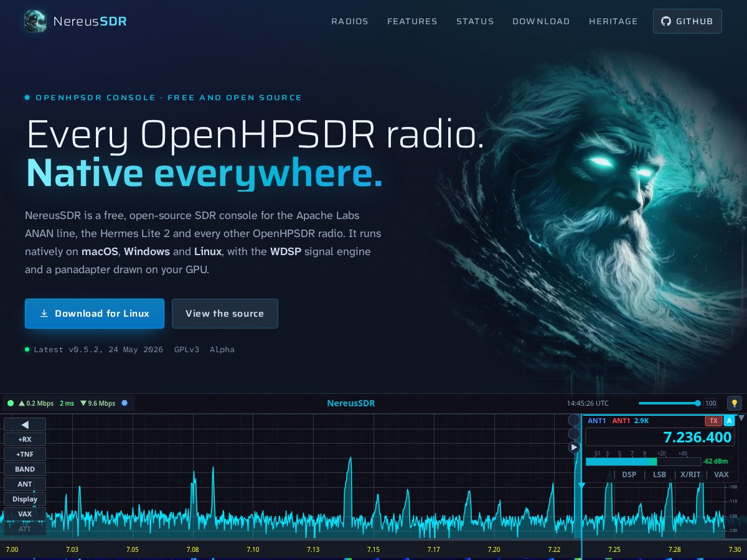Click the download rate down-triangle icon

click(x=83, y=403)
